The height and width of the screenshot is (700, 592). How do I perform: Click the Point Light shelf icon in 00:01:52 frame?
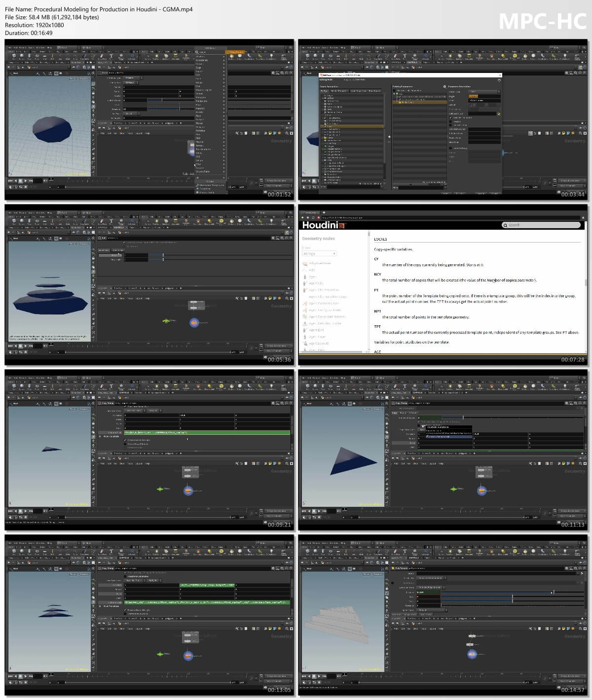(x=157, y=56)
